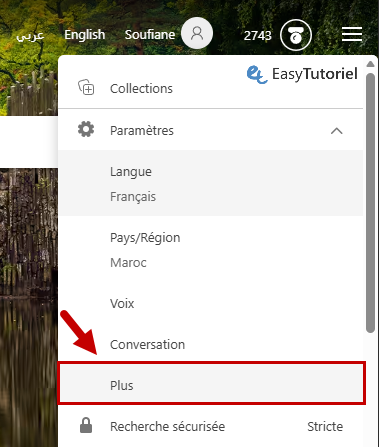Screen dimensions: 379x447
Task: Open the Voix setting
Action: [211, 303]
